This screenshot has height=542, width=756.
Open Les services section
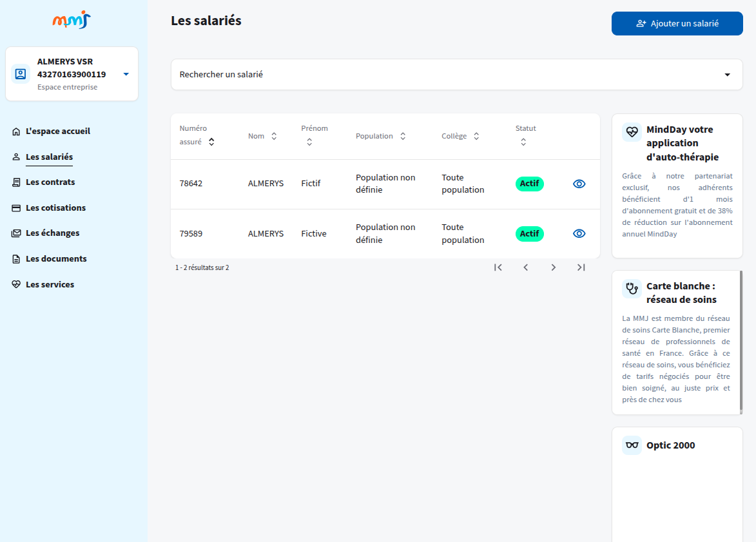click(50, 284)
